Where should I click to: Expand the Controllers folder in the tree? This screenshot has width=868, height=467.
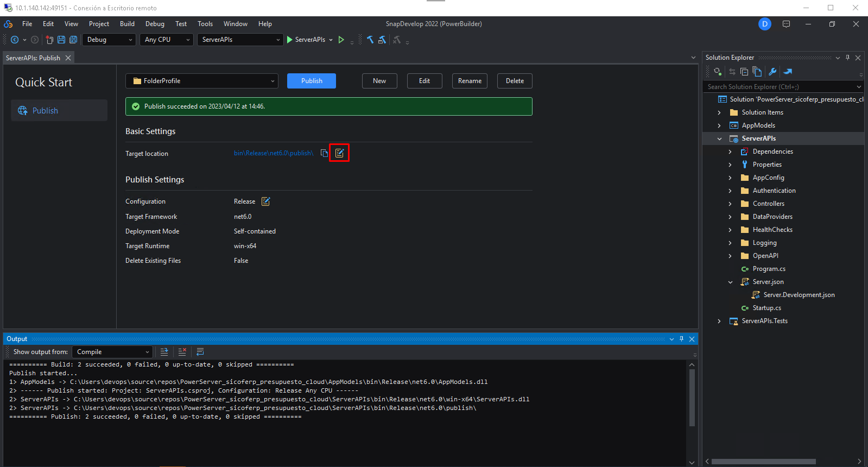point(730,204)
